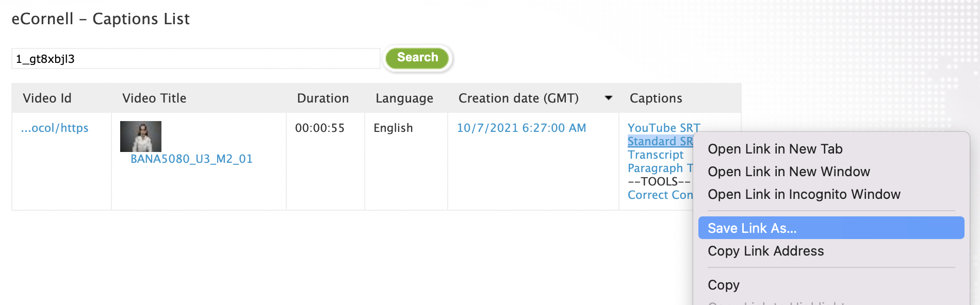
Task: Select Save Link As... menu item
Action: point(831,228)
